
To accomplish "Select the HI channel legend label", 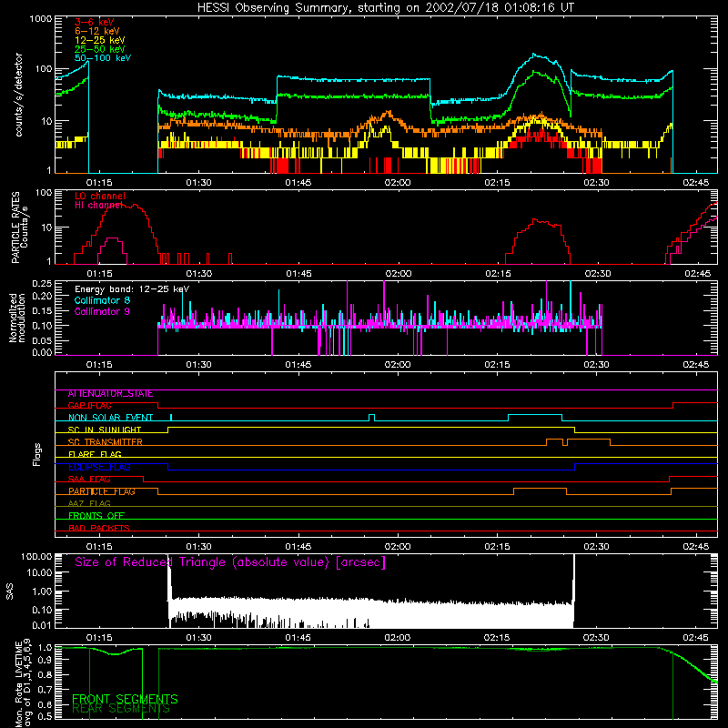I will (99, 206).
